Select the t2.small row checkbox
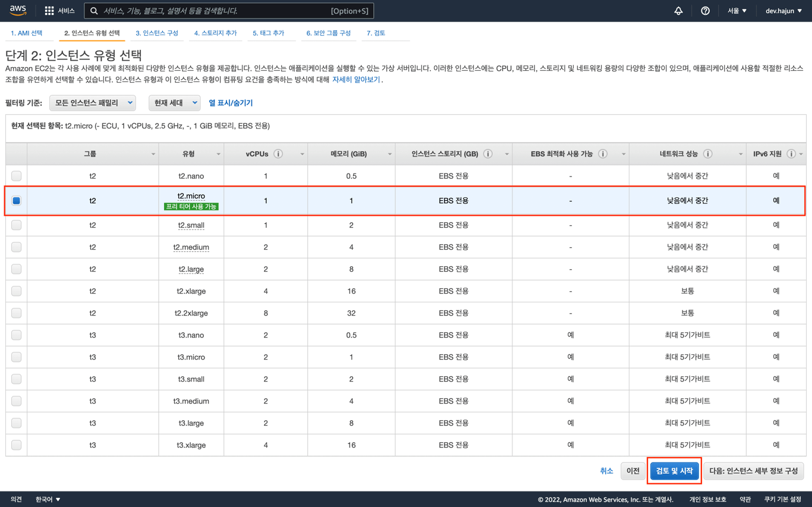 coord(17,225)
